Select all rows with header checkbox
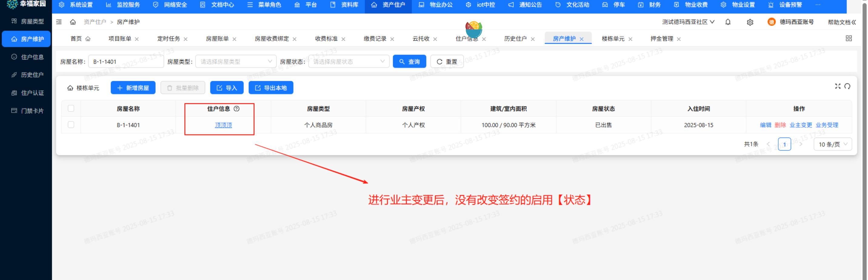The image size is (868, 280). click(x=71, y=108)
